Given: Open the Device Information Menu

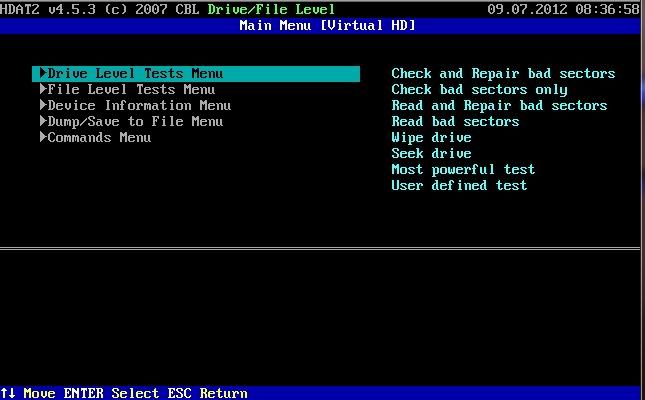Looking at the screenshot, I should [135, 105].
